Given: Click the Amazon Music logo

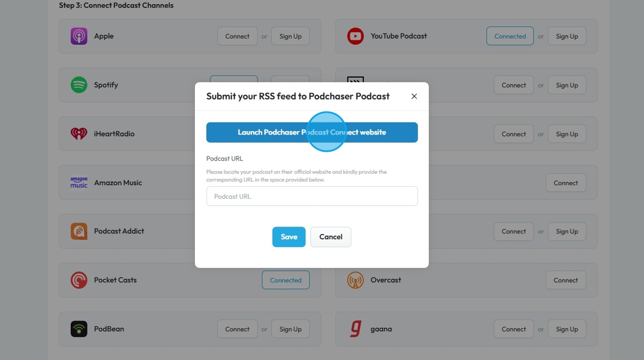Looking at the screenshot, I should coord(79,183).
